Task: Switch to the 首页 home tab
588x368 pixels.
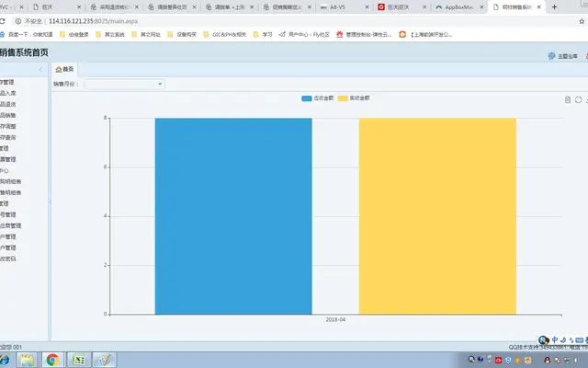Action: 64,70
